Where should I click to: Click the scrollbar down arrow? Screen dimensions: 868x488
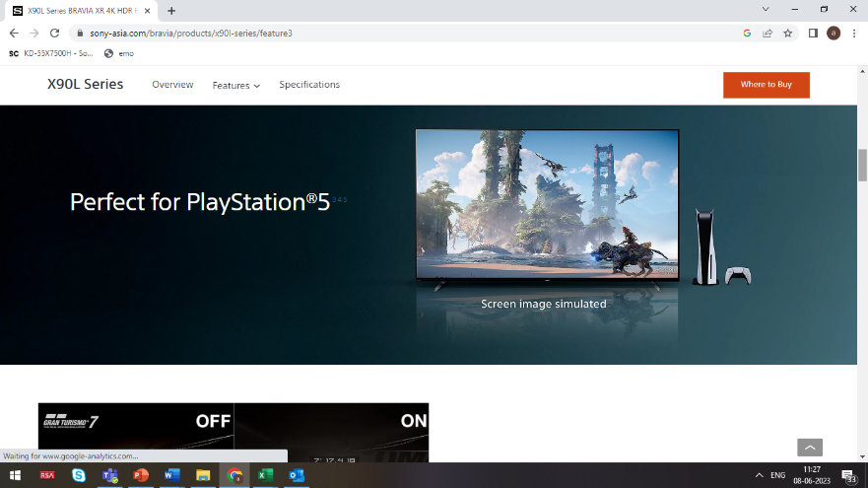(x=862, y=457)
